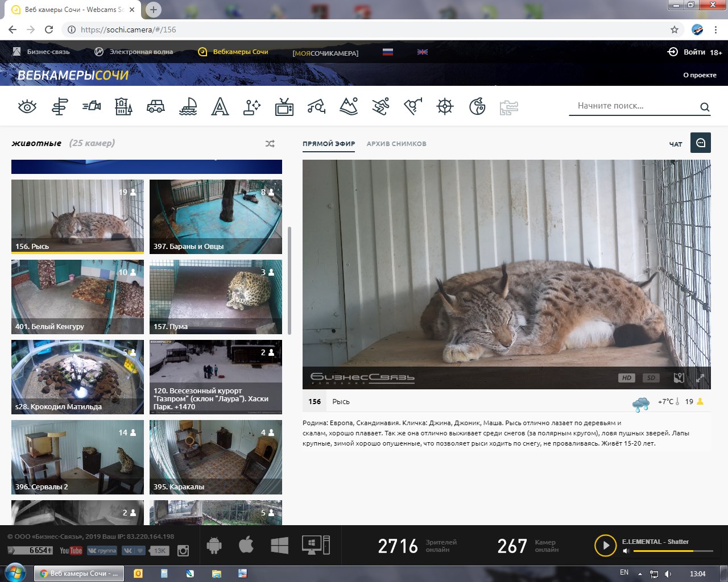This screenshot has width=728, height=582.
Task: Expand the video to fullscreen
Action: (x=700, y=378)
